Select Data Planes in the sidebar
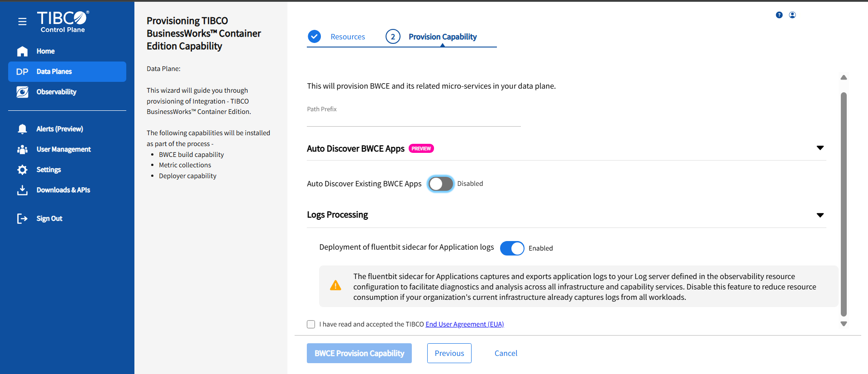Viewport: 868px width, 374px height. (x=67, y=71)
